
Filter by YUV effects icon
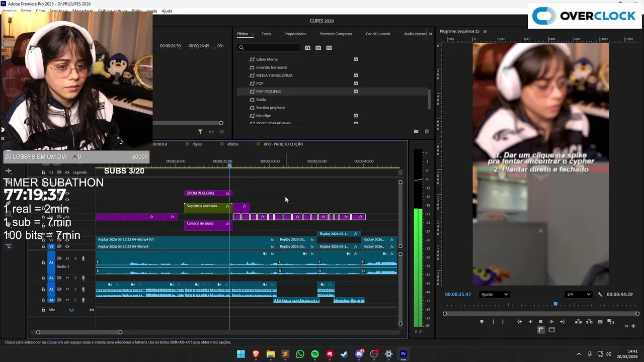coord(329,48)
